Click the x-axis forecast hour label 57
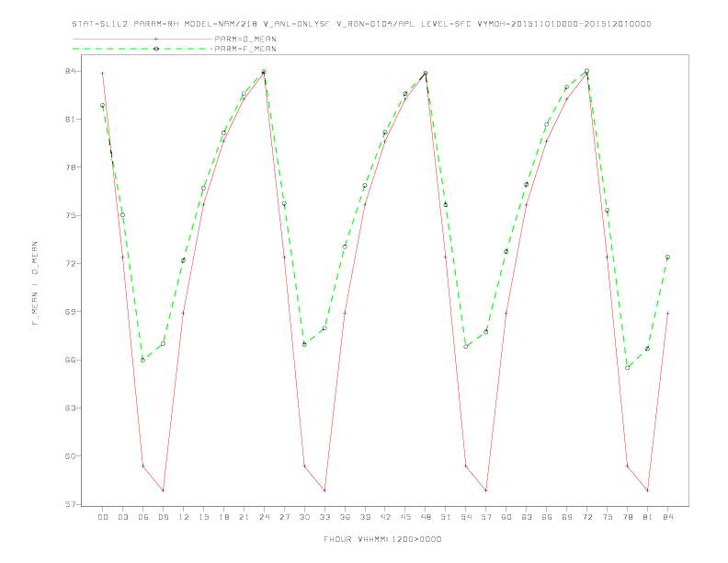Screen dimensions: 728x563 click(486, 517)
